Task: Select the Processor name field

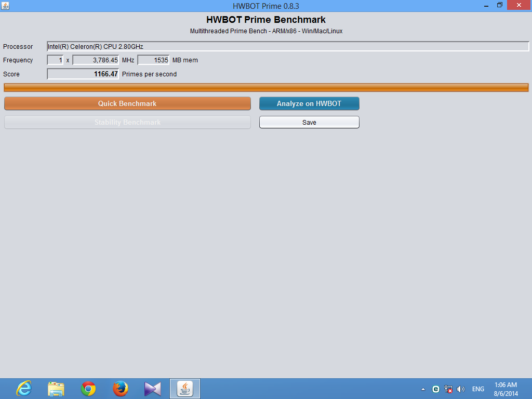Action: (x=288, y=46)
